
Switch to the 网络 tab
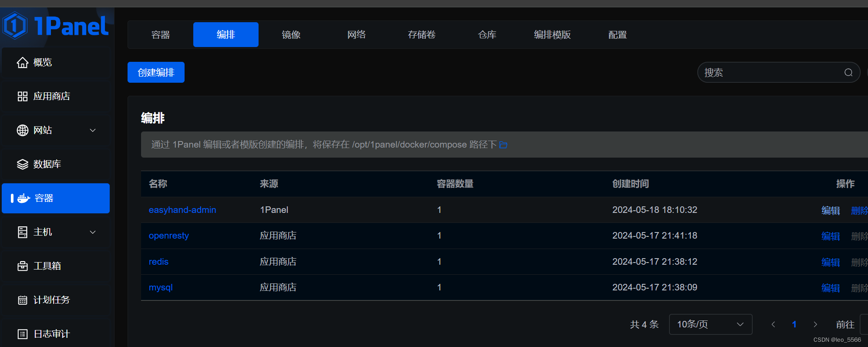[357, 34]
